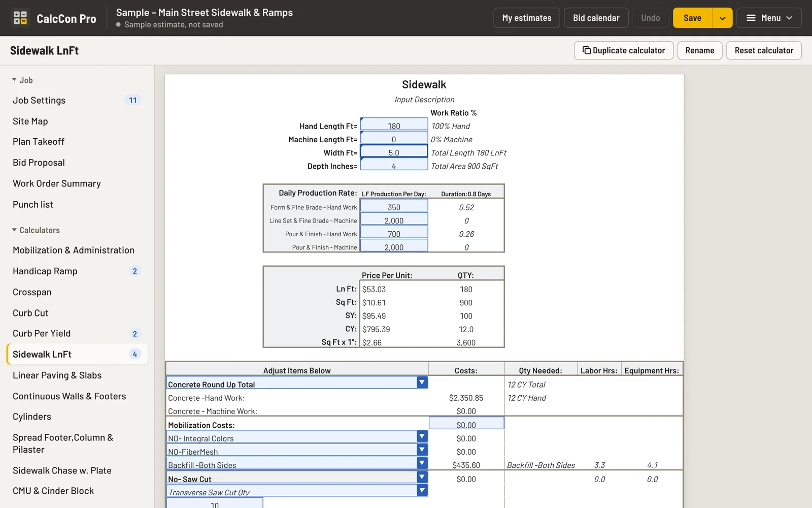Viewport: 812px width, 508px height.
Task: Select Continuous Walls & Footers calculator
Action: pyautogui.click(x=77, y=396)
